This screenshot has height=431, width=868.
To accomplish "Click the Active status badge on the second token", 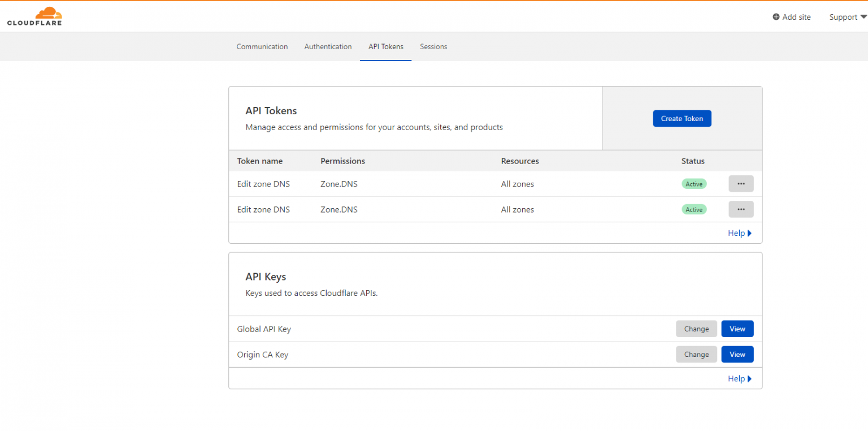I will click(694, 209).
